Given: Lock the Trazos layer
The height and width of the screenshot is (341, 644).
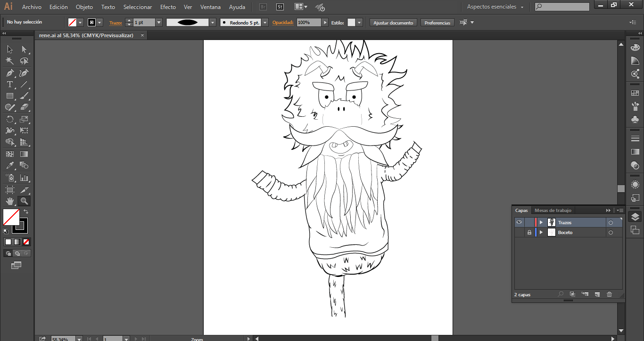Looking at the screenshot, I should click(529, 222).
